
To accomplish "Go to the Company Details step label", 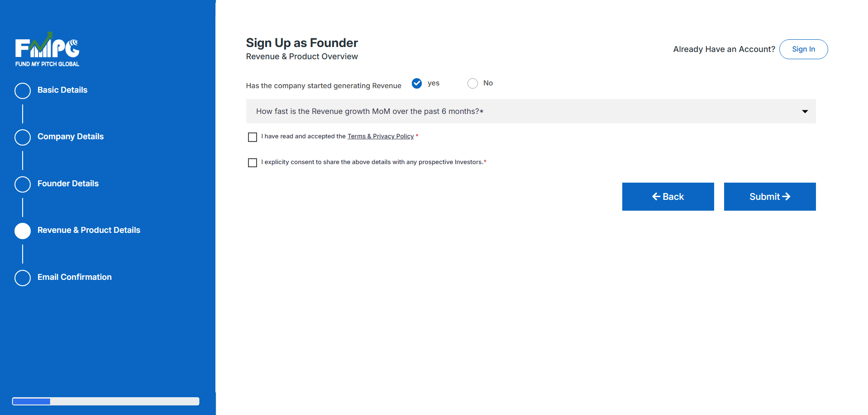I will [x=71, y=137].
